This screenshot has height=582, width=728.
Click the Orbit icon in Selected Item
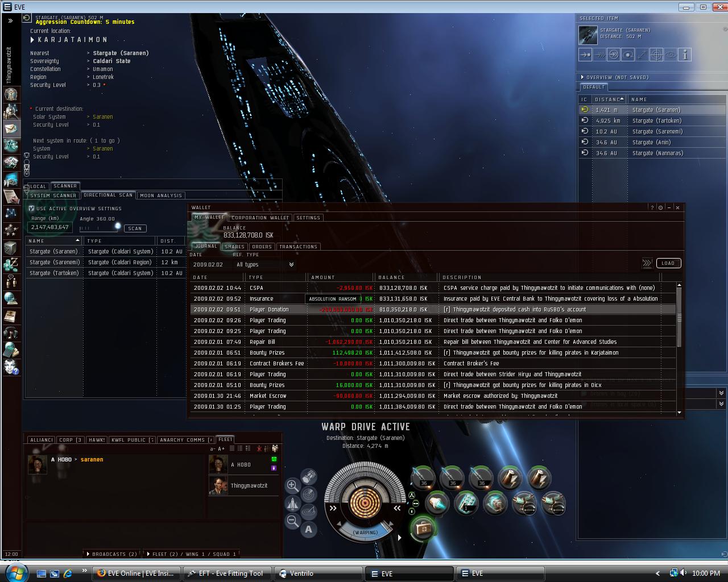pyautogui.click(x=628, y=55)
